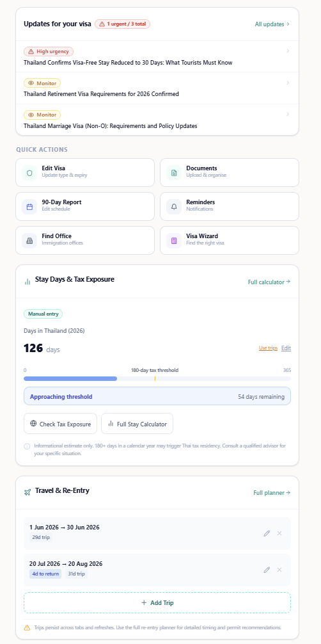Switch to Use trips for day count

(x=268, y=348)
